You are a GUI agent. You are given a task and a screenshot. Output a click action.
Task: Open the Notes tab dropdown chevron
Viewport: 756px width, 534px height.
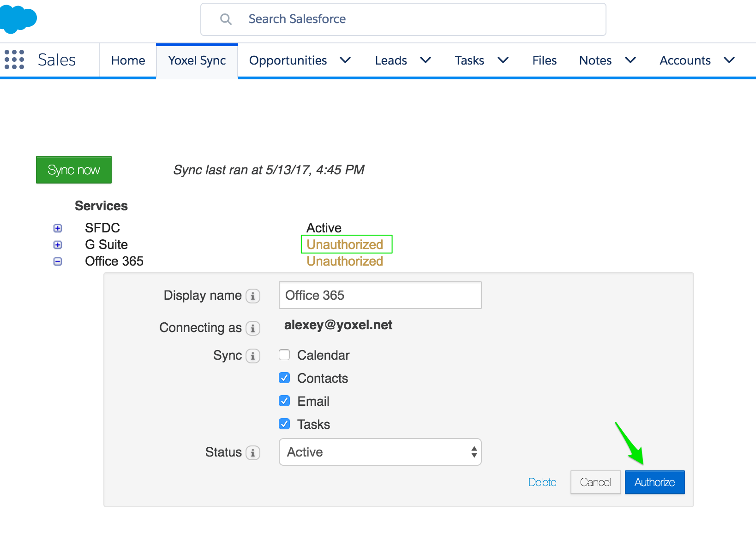click(x=630, y=60)
